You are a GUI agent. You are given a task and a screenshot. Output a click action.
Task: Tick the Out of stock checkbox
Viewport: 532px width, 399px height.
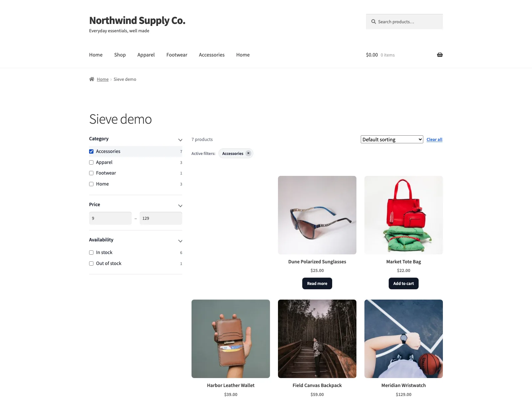click(91, 263)
